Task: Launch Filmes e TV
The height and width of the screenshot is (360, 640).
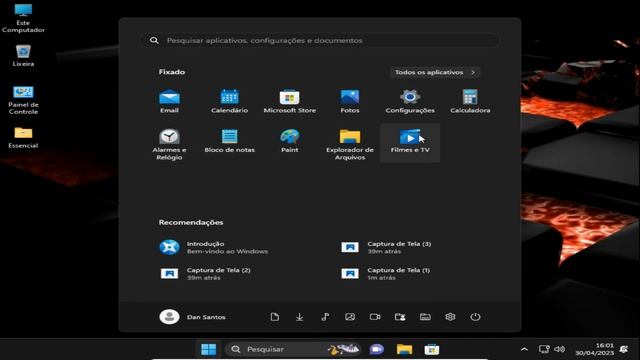Action: click(x=410, y=142)
